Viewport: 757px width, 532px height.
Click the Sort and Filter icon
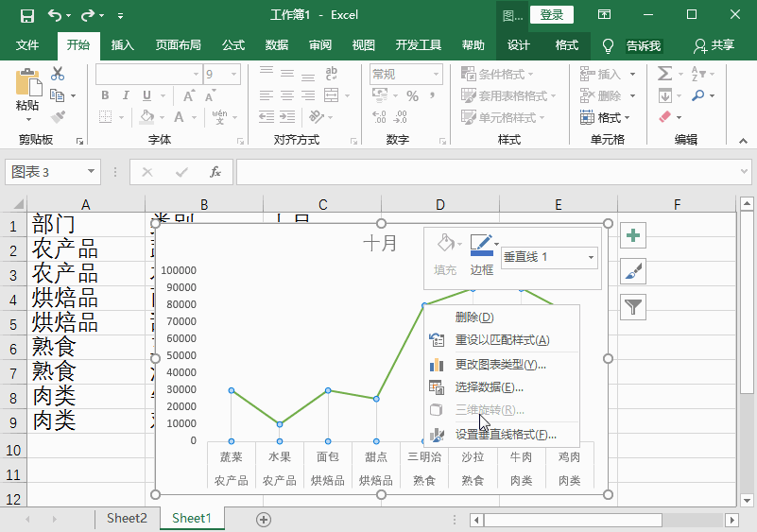point(698,74)
